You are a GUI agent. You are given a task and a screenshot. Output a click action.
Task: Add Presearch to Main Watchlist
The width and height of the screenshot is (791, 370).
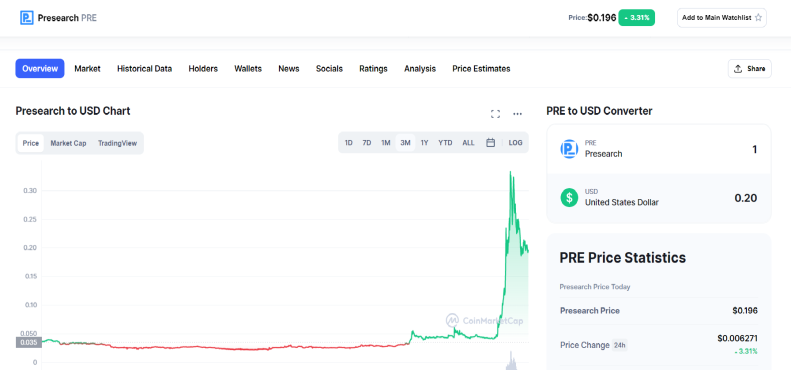coord(721,18)
